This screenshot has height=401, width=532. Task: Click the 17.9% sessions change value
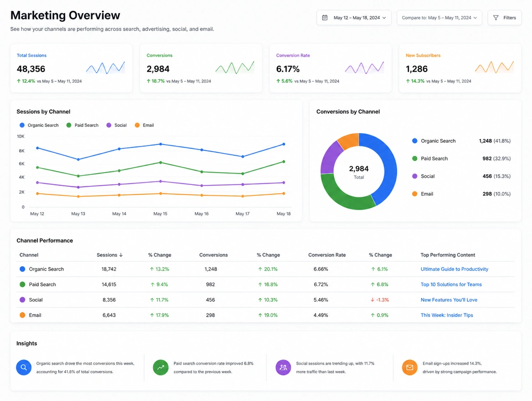coord(162,315)
